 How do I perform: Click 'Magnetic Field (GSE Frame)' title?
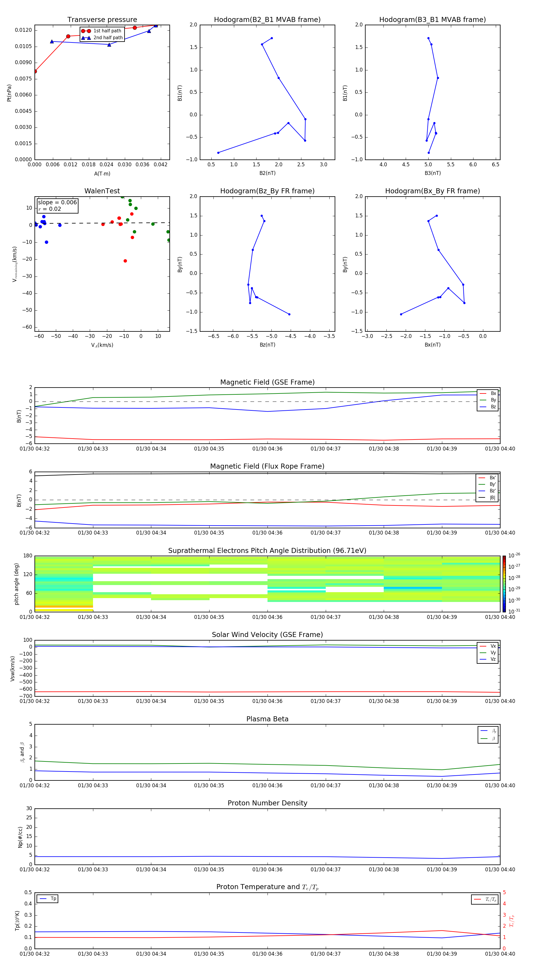[267, 382]
